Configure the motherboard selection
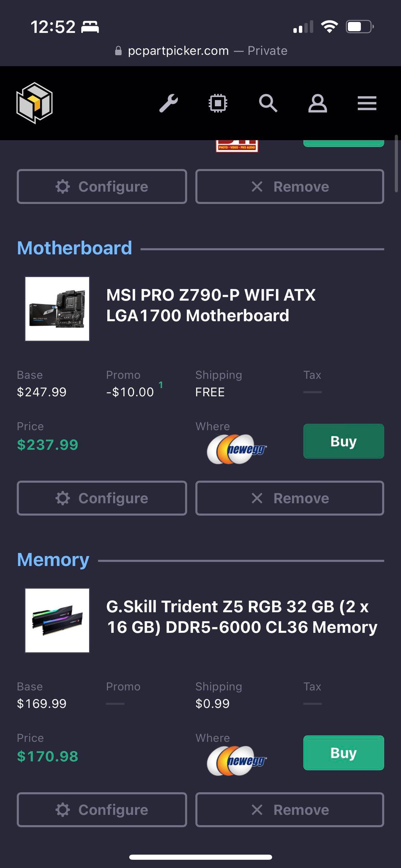The image size is (401, 868). (102, 498)
